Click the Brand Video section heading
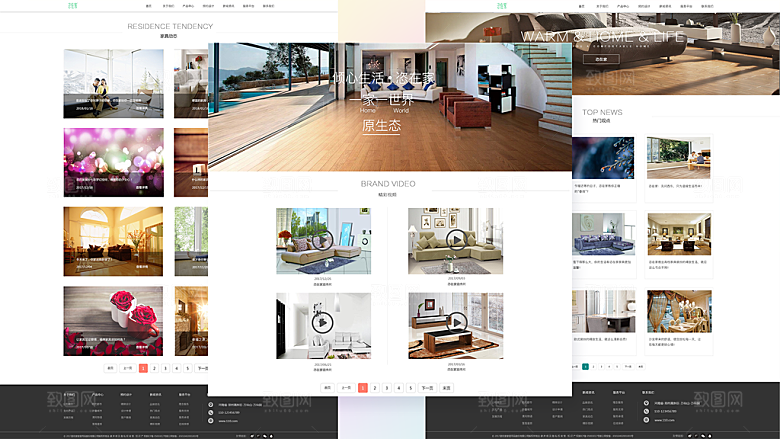This screenshot has width=780, height=439. pyautogui.click(x=388, y=184)
